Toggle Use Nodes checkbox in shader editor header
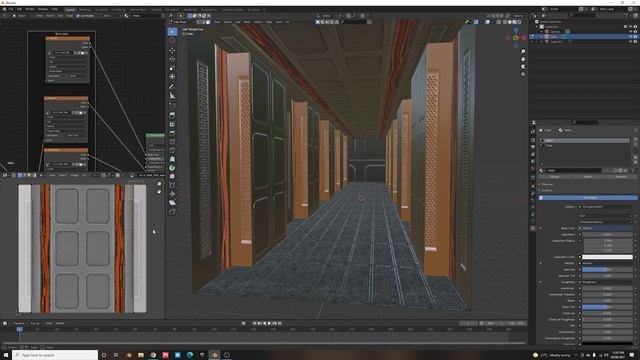 (x=78, y=16)
